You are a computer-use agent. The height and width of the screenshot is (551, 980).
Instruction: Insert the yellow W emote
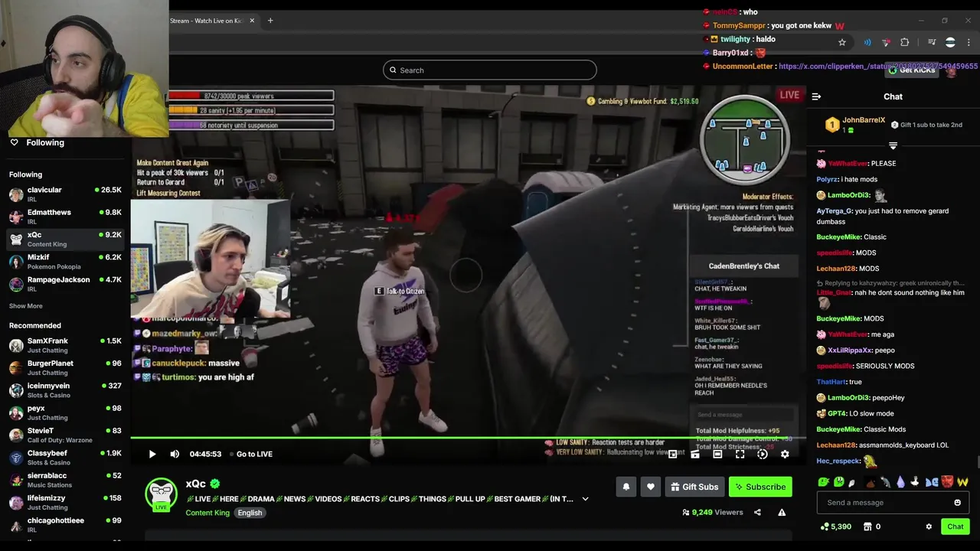[x=962, y=482]
